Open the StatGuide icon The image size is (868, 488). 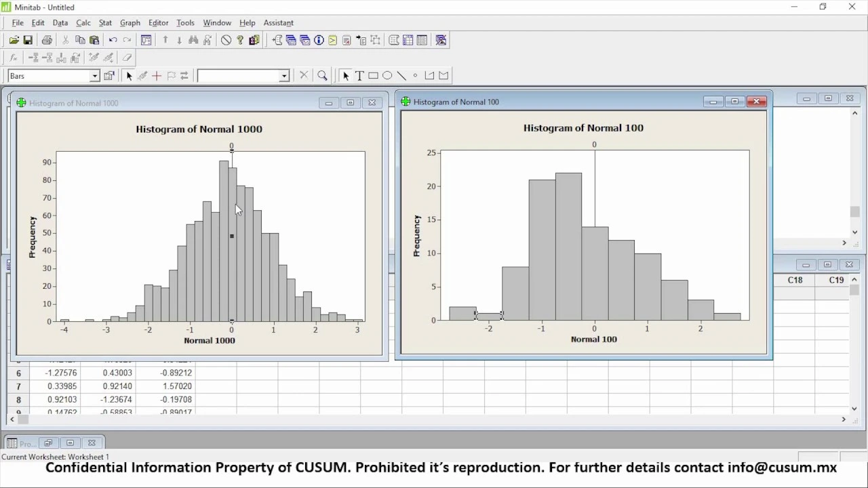tap(254, 40)
